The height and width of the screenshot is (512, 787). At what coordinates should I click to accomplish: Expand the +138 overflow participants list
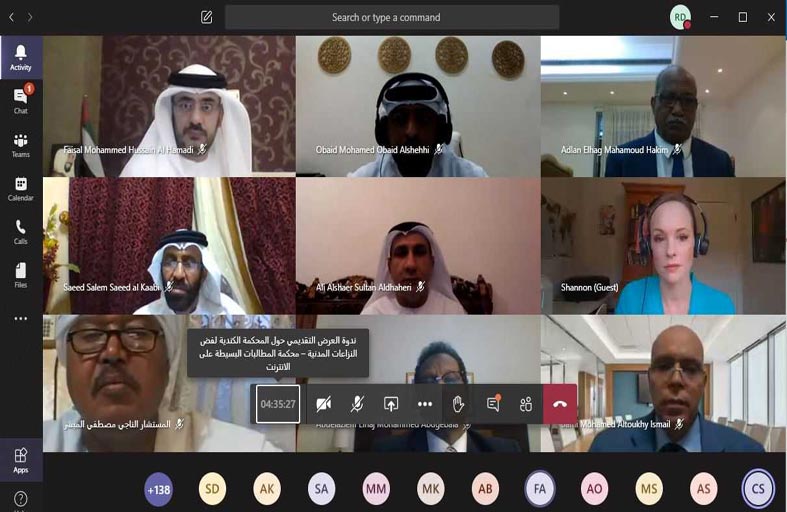pyautogui.click(x=158, y=489)
